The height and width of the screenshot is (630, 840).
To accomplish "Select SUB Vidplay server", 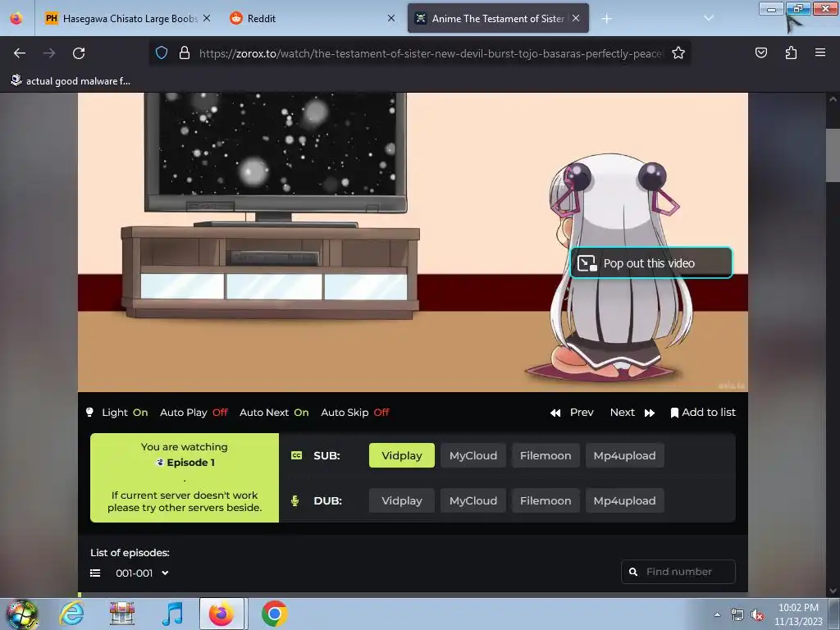I will coord(402,455).
